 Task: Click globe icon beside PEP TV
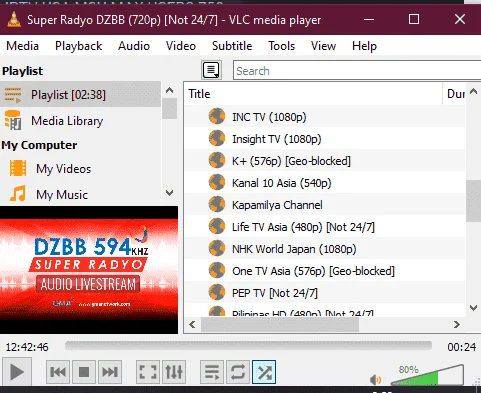click(217, 292)
